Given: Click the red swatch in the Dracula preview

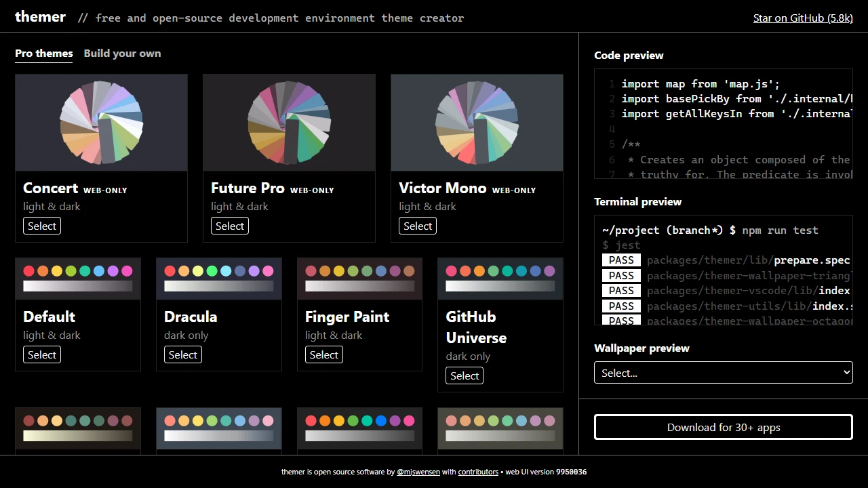Looking at the screenshot, I should point(170,270).
